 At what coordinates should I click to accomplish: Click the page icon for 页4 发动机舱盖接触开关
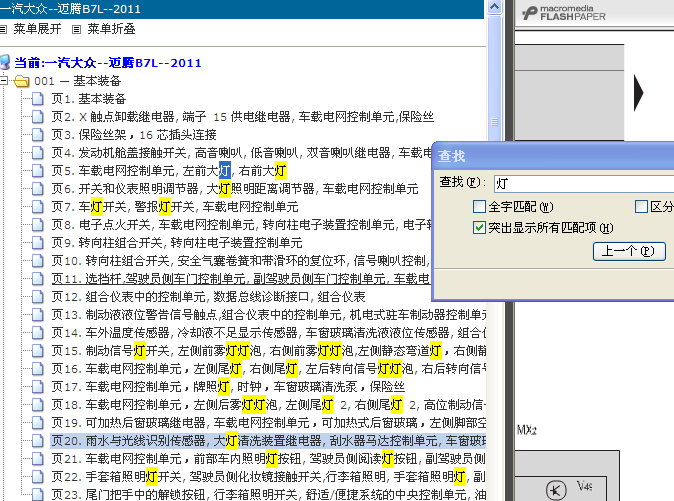coord(38,153)
